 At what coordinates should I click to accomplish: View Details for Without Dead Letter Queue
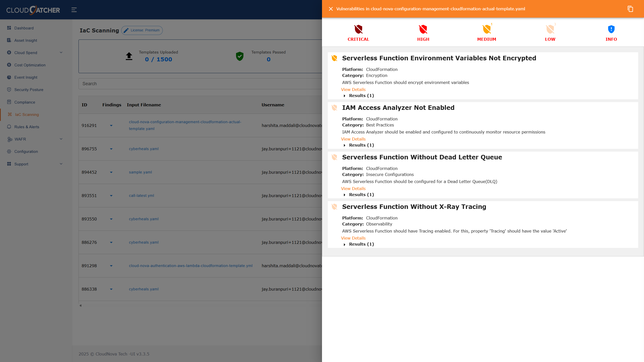click(x=353, y=189)
